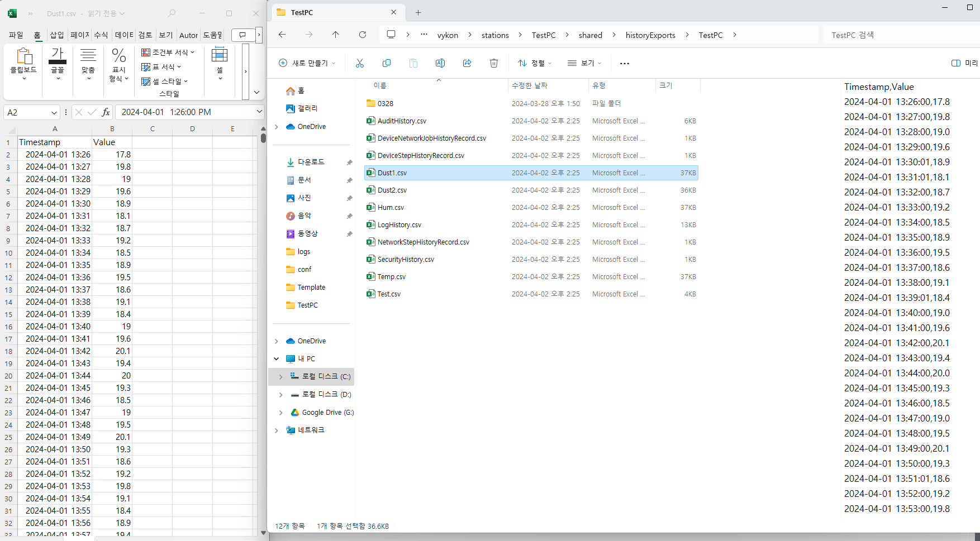Open the Excel 파일 (File) tab
The width and height of the screenshot is (980, 541).
click(16, 35)
